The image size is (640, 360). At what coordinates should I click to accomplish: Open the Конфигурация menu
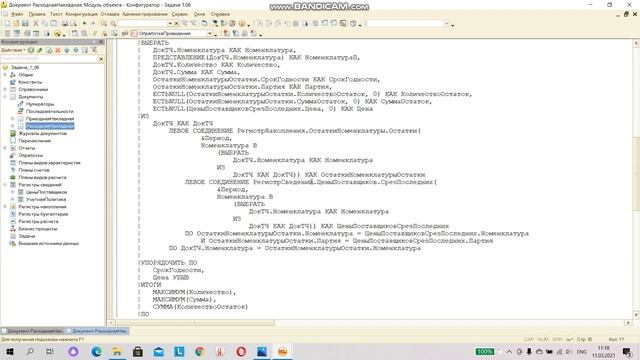(x=82, y=14)
